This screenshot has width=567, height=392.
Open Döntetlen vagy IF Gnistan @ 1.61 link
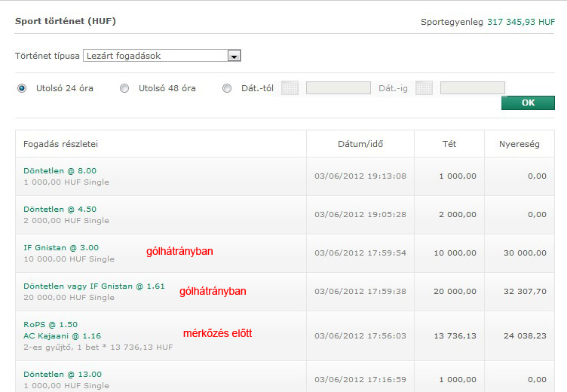click(94, 286)
